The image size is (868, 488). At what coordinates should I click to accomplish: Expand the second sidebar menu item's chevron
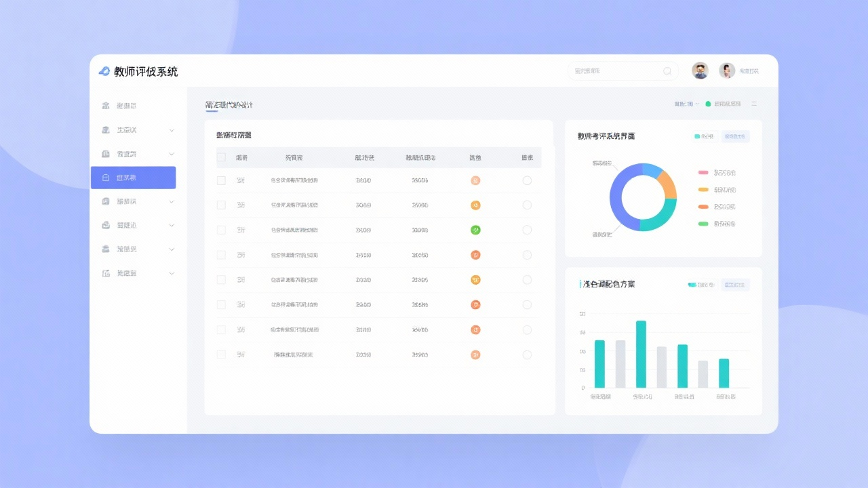point(172,130)
